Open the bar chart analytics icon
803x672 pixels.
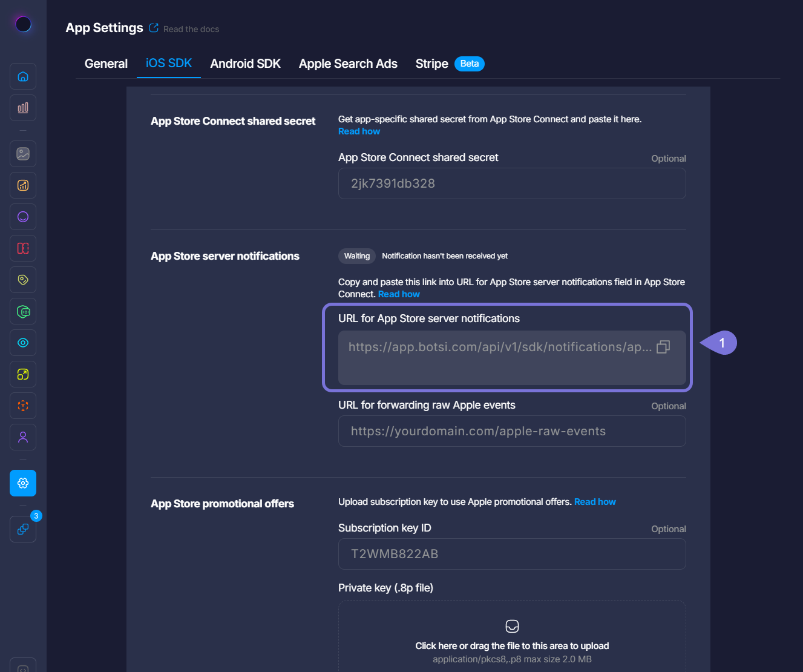[23, 108]
